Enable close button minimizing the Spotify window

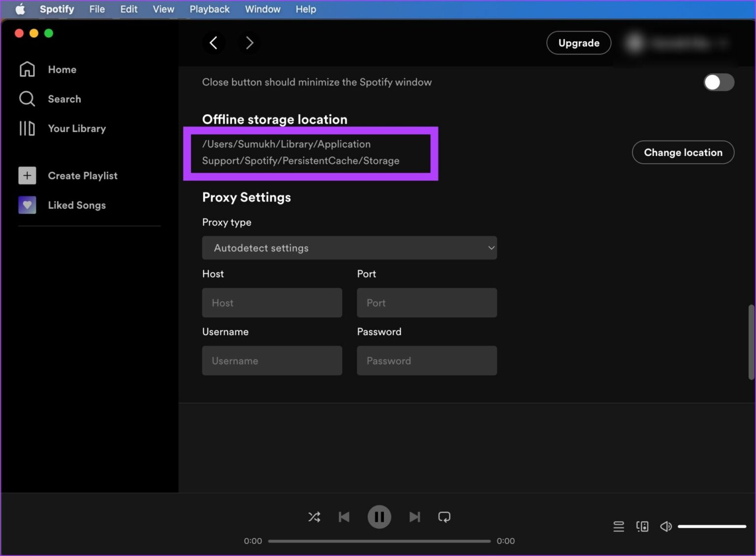[719, 82]
